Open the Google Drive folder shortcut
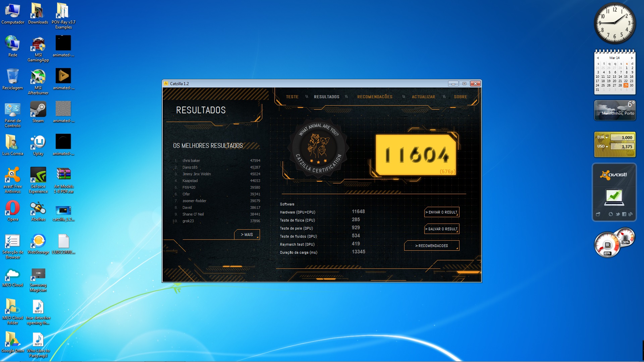The image size is (644, 362). 13,342
